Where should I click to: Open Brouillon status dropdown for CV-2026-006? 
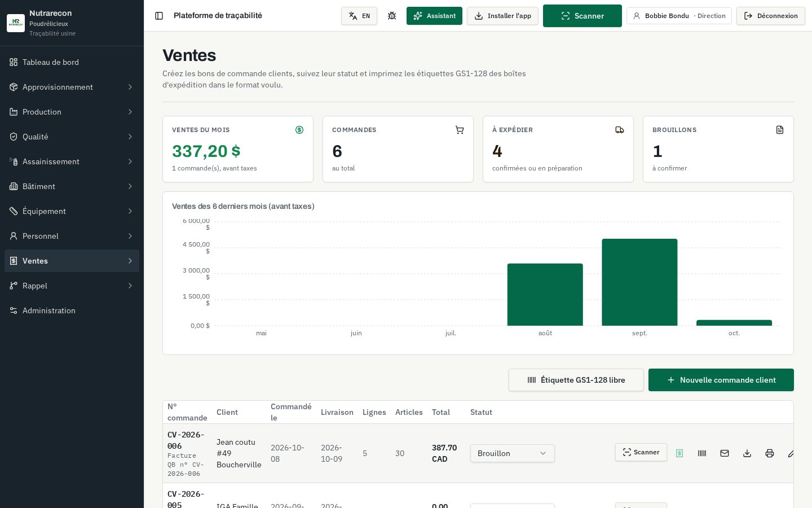click(513, 453)
